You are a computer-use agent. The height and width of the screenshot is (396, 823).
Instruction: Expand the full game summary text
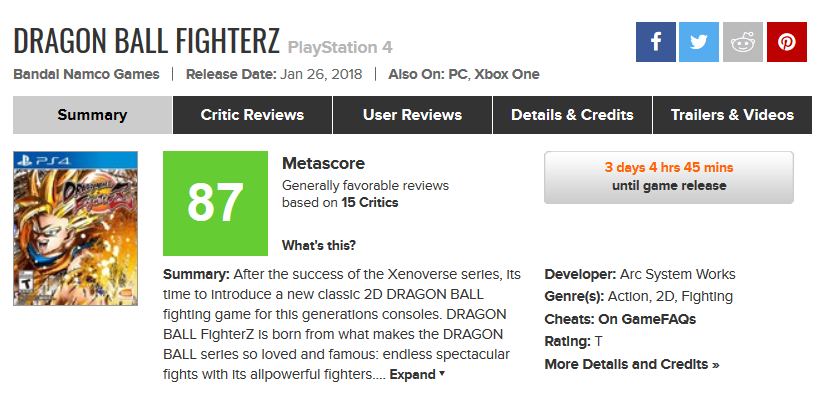point(417,375)
